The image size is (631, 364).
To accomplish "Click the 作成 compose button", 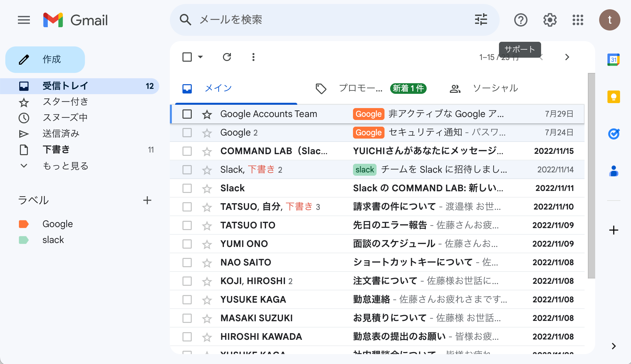I will (45, 60).
